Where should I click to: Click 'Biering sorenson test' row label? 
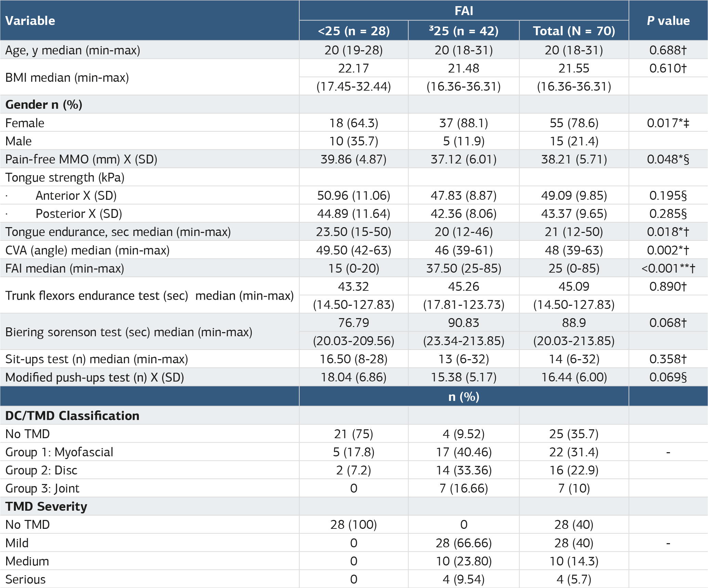point(129,332)
